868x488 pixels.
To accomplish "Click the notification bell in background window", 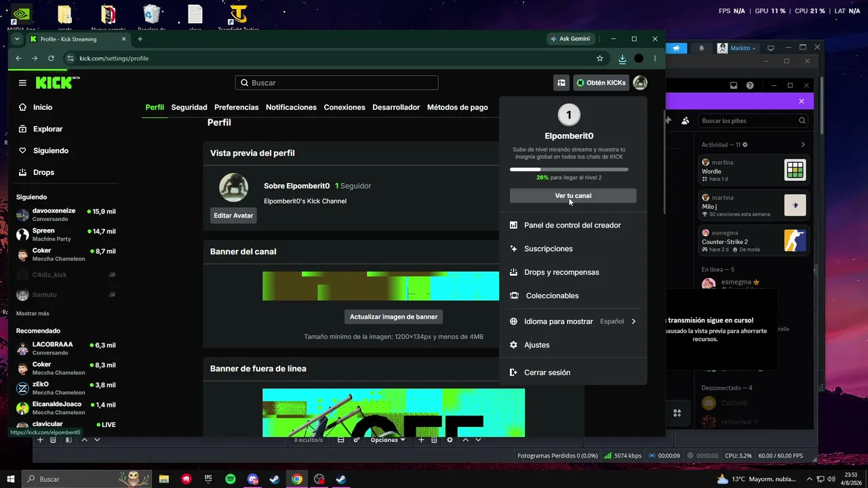I will pyautogui.click(x=701, y=48).
